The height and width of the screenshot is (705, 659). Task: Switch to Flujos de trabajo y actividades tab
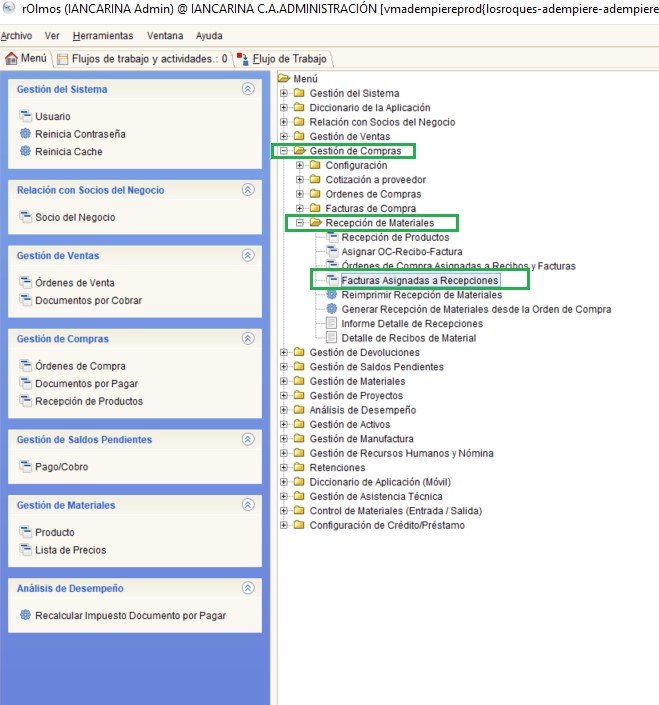(143, 59)
